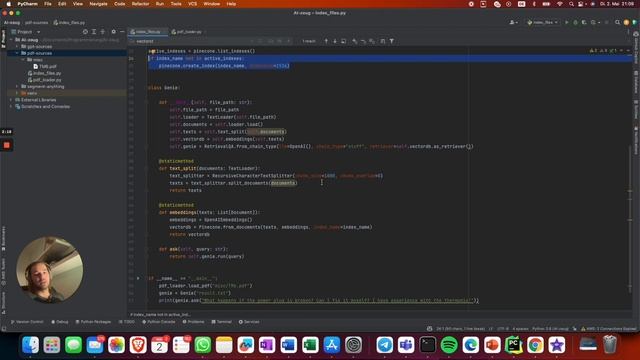This screenshot has width=640, height=360.
Task: Open WhatsApp from the dock
Action: (202, 345)
